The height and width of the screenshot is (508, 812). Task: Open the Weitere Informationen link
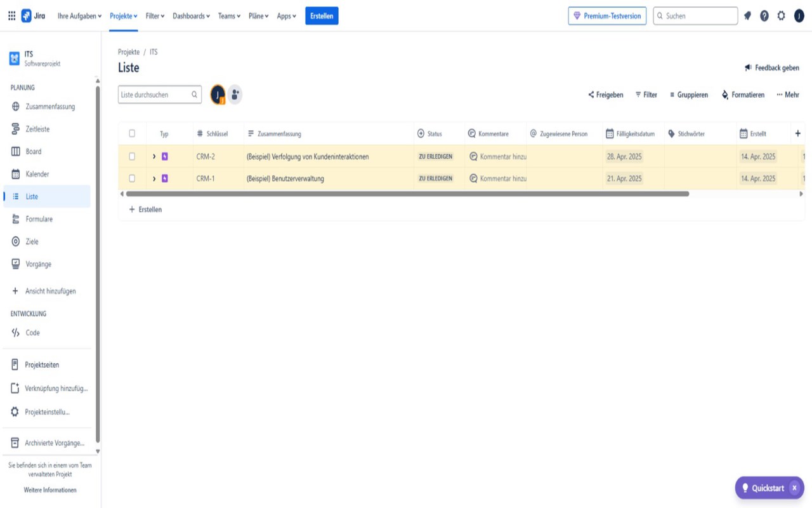click(x=50, y=490)
